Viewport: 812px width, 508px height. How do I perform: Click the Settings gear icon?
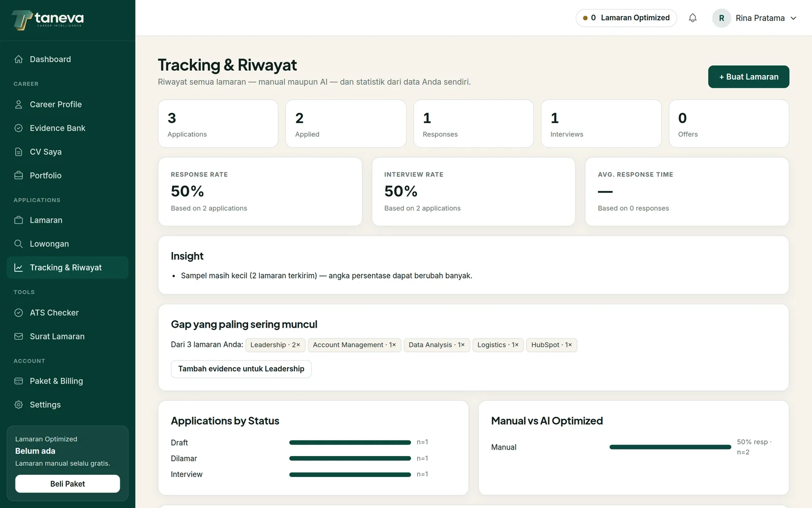pos(19,405)
